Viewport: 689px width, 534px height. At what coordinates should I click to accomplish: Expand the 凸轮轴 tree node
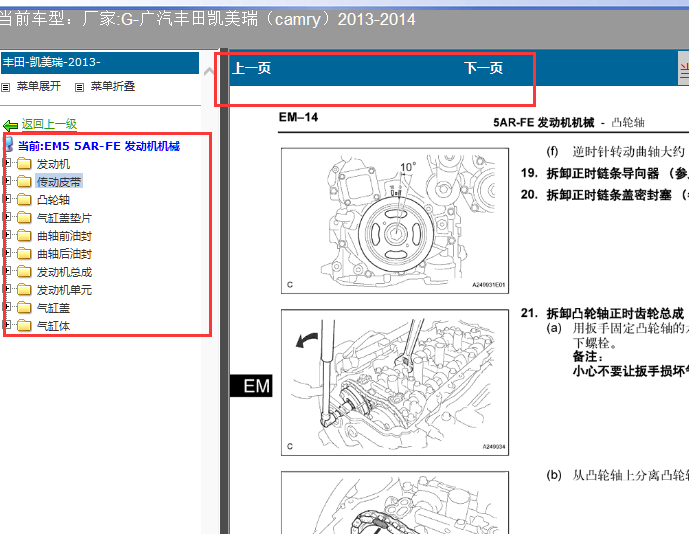pyautogui.click(x=7, y=199)
